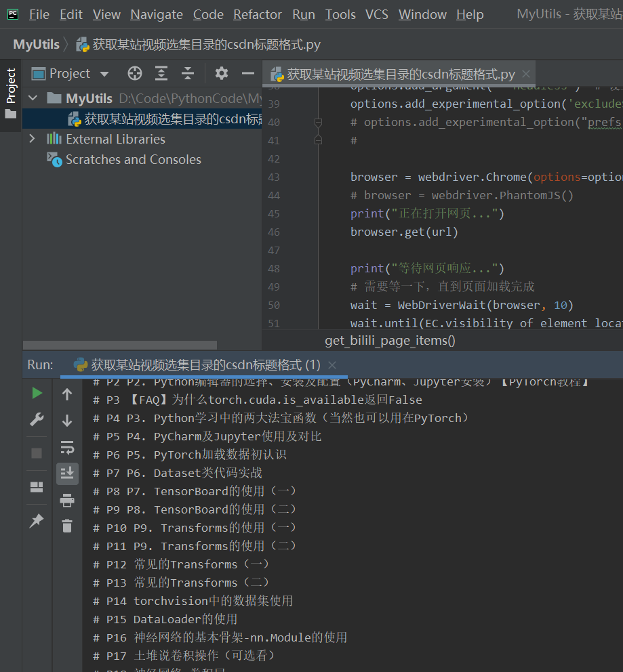Click output line P3 【FAQ】 torch.cuda.is_available

[257, 400]
